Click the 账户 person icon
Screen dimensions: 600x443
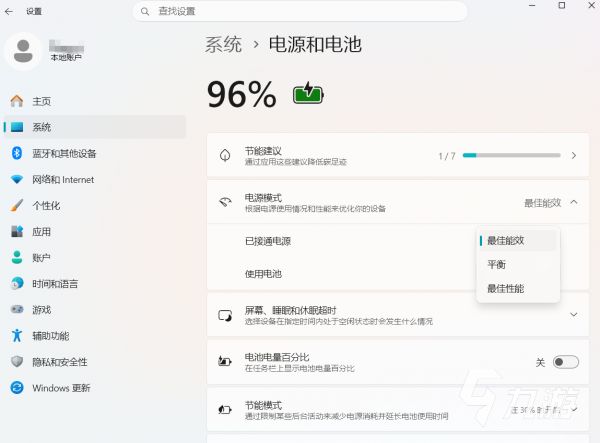[17, 257]
